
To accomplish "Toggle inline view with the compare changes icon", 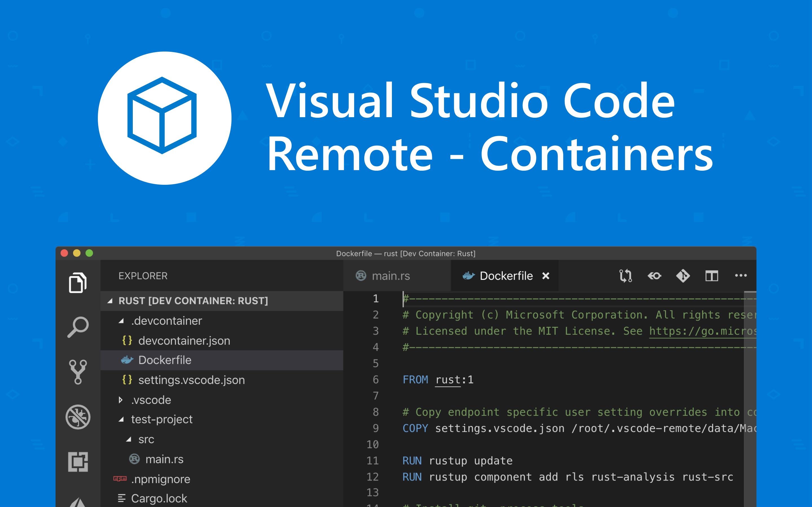I will coord(655,276).
